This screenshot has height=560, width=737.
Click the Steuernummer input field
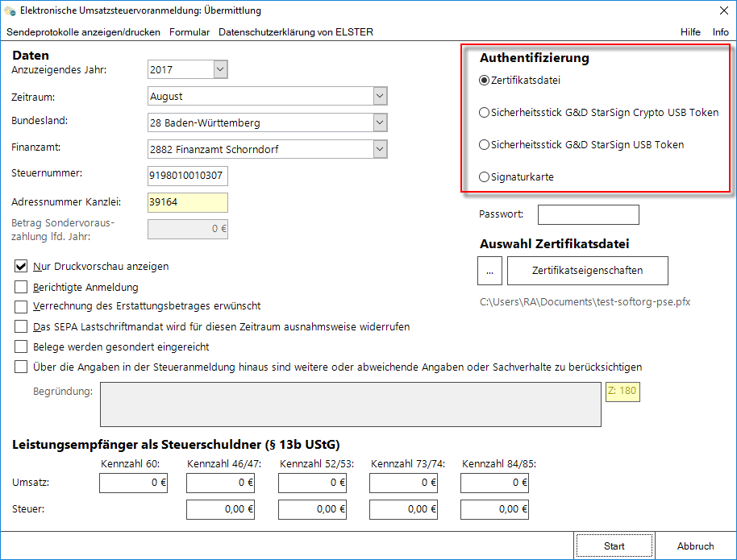pos(187,175)
